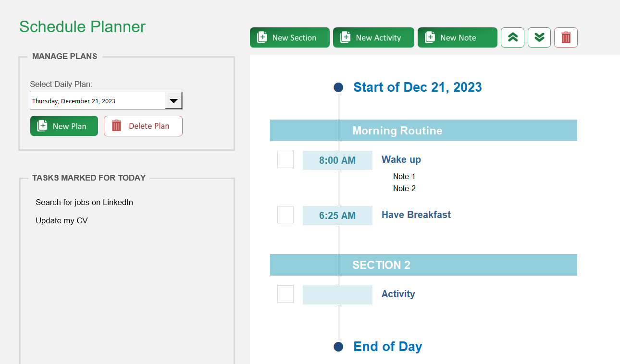Click the double chevron up icon
Viewport: 620px width, 364px height.
[512, 37]
